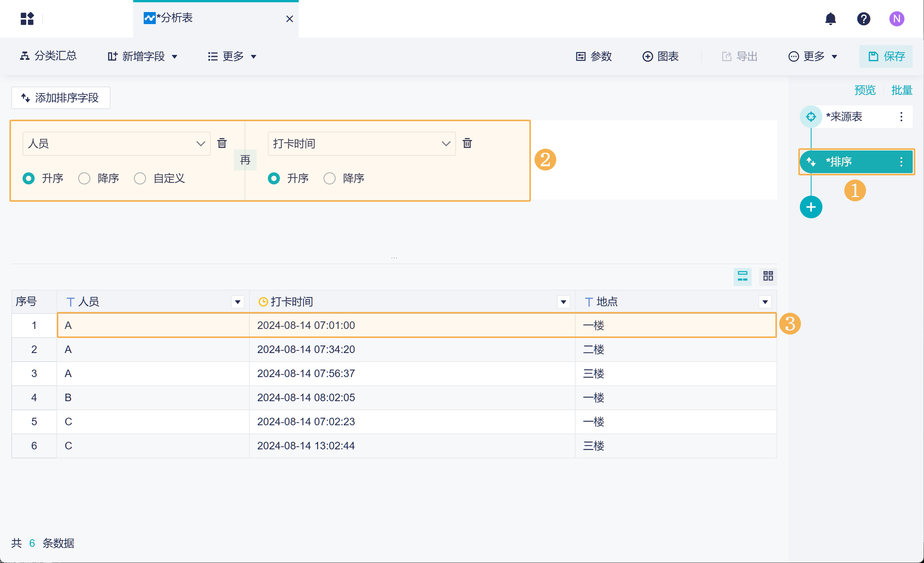Switch to grid card view icon
The height and width of the screenshot is (563, 924).
768,276
